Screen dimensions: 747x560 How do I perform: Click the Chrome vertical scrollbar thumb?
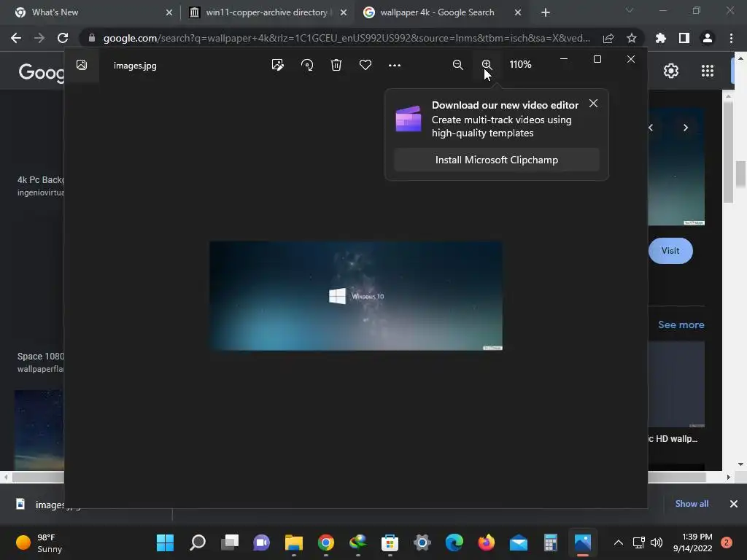tap(740, 175)
